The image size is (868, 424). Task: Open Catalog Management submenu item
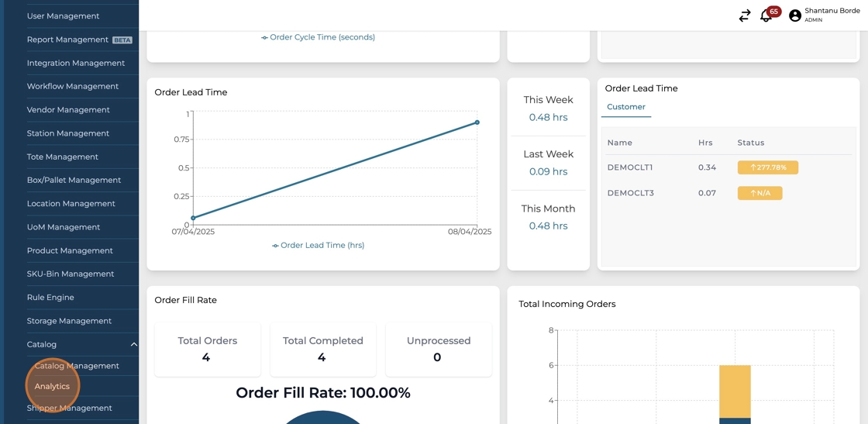click(77, 366)
